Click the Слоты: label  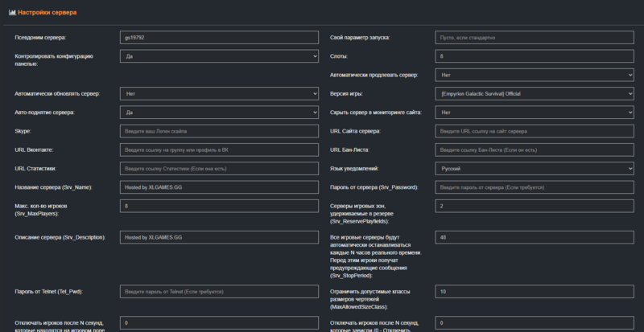coord(338,56)
